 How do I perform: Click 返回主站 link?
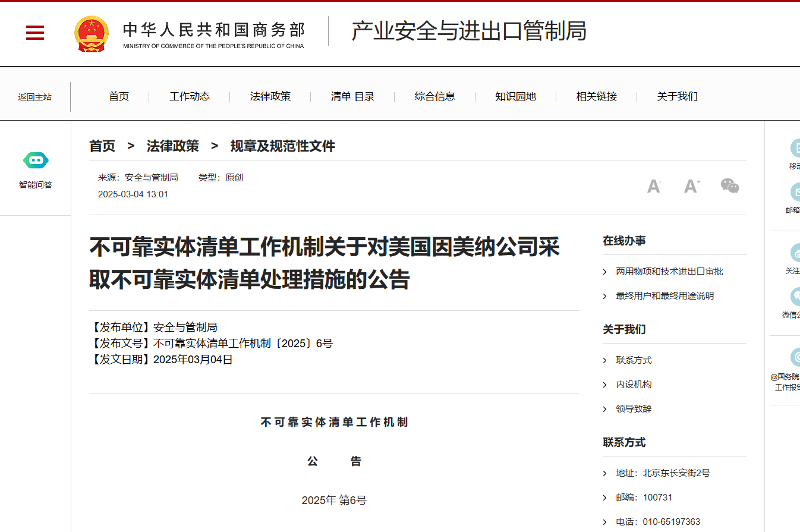coord(34,97)
